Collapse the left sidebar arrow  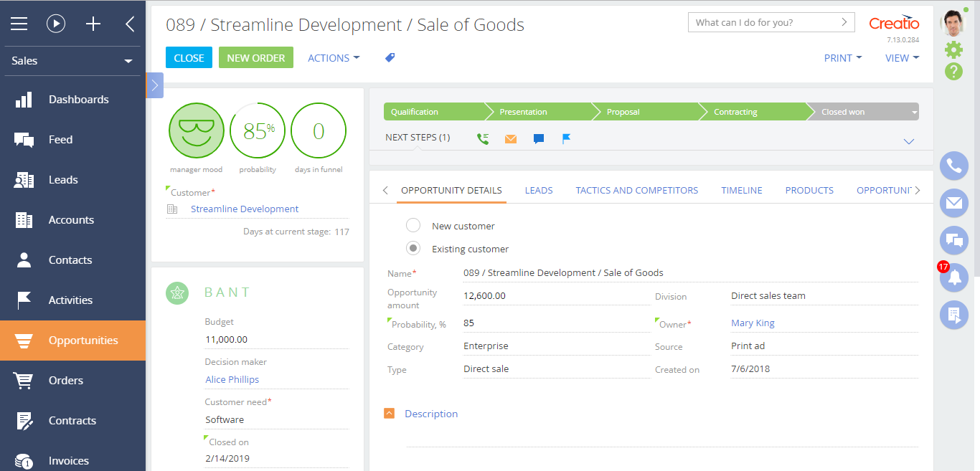pos(130,24)
